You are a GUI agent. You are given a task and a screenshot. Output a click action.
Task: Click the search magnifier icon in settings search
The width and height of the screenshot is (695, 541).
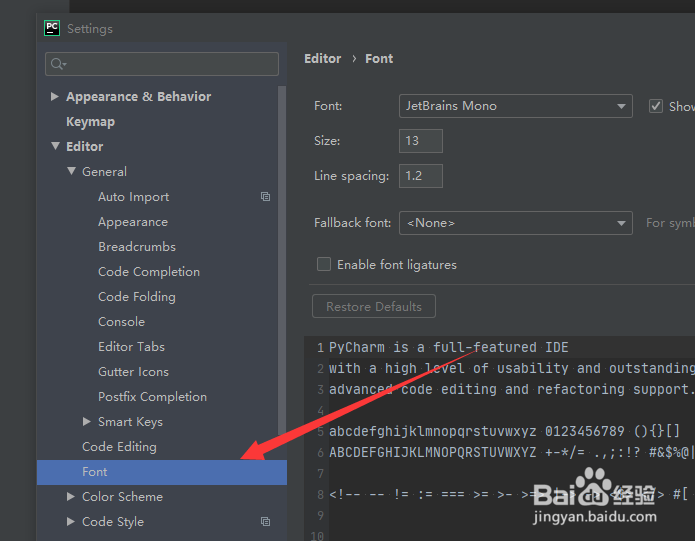pyautogui.click(x=58, y=64)
